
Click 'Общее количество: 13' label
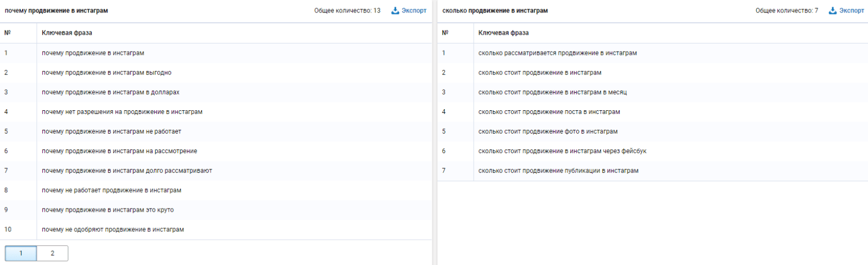click(347, 10)
